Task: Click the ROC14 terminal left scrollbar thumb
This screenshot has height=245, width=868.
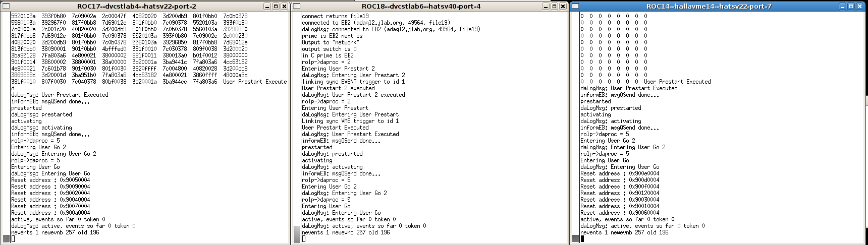Action: (x=575, y=238)
